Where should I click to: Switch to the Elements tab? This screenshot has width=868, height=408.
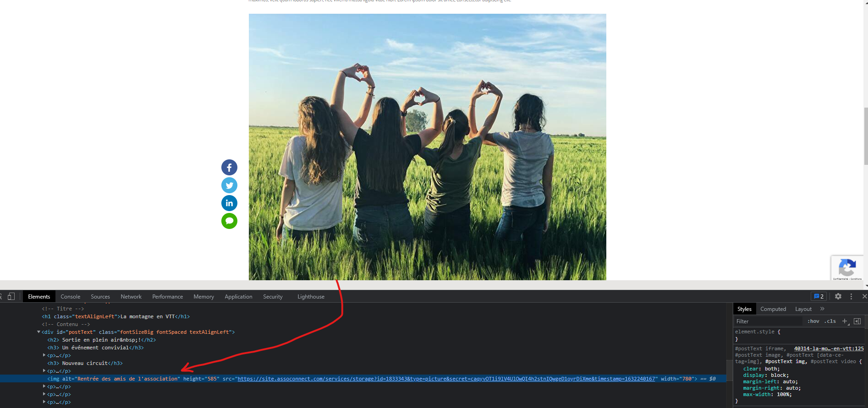39,297
